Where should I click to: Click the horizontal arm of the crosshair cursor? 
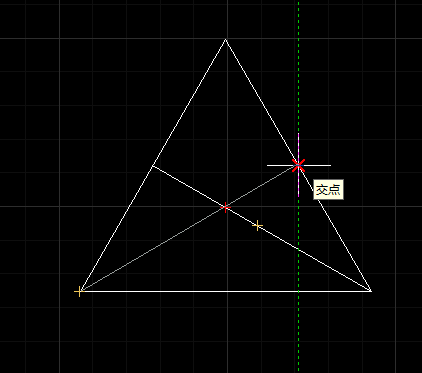click(317, 165)
